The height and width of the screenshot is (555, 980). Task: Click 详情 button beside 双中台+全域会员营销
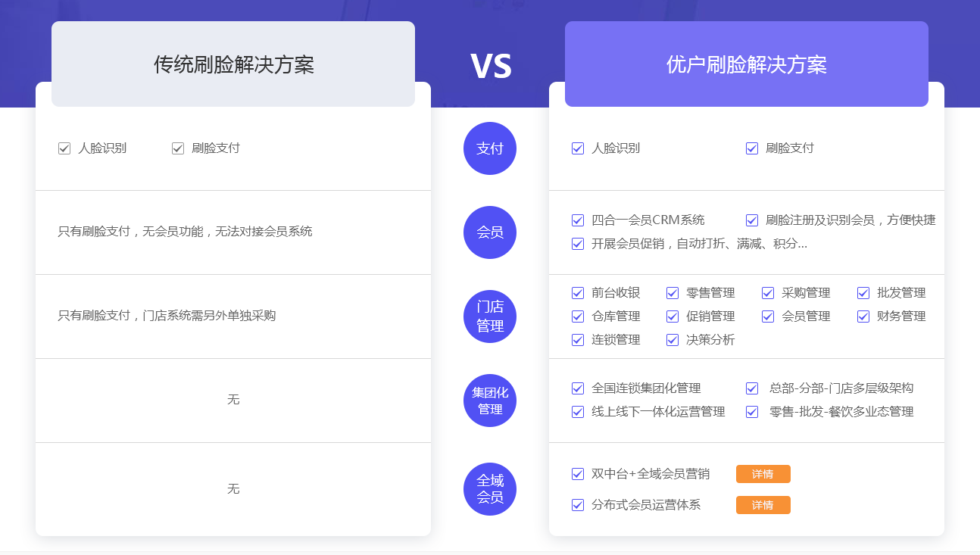pyautogui.click(x=763, y=474)
